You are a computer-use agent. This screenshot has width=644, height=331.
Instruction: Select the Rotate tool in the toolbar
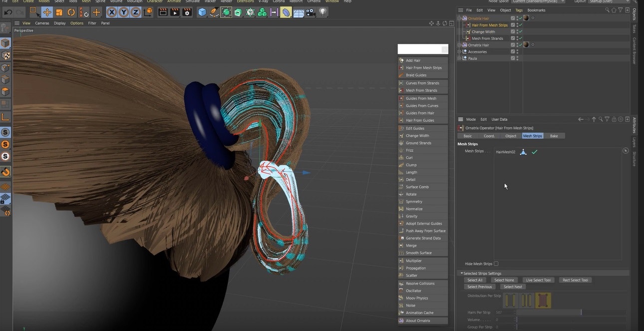(71, 12)
